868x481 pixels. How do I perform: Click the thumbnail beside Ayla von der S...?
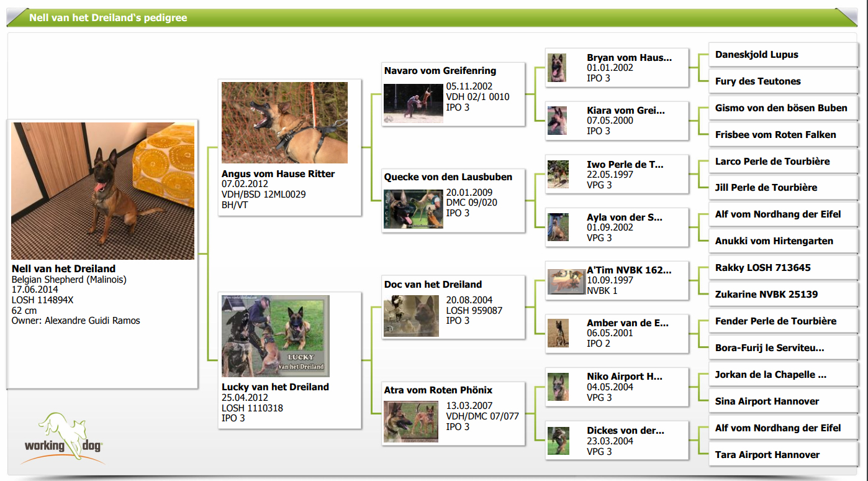pos(558,227)
